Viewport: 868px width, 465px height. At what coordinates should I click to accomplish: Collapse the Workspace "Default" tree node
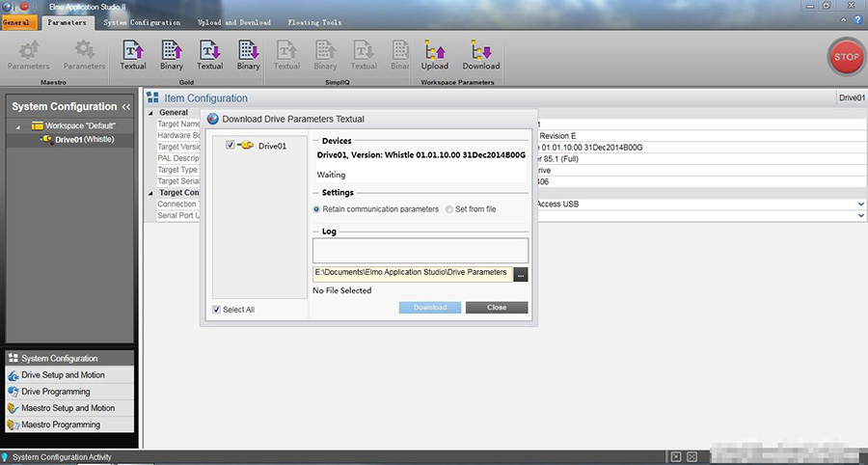[18, 126]
